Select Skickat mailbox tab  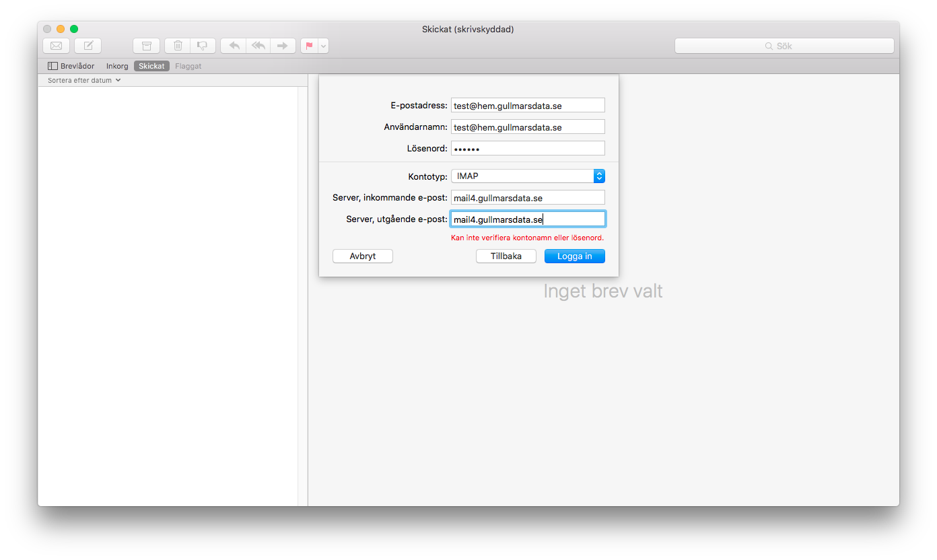click(x=151, y=66)
